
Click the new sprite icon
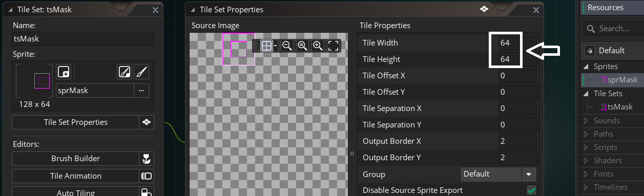click(x=64, y=72)
